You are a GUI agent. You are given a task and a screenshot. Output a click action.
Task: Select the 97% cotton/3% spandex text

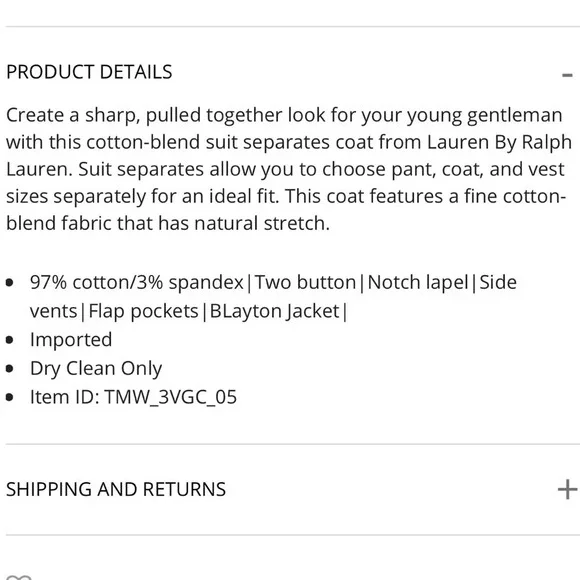(137, 283)
